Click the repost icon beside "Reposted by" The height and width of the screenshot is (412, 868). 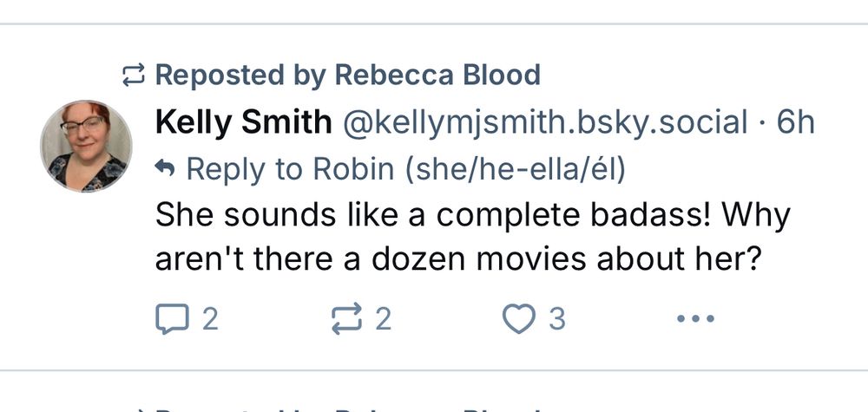point(134,76)
